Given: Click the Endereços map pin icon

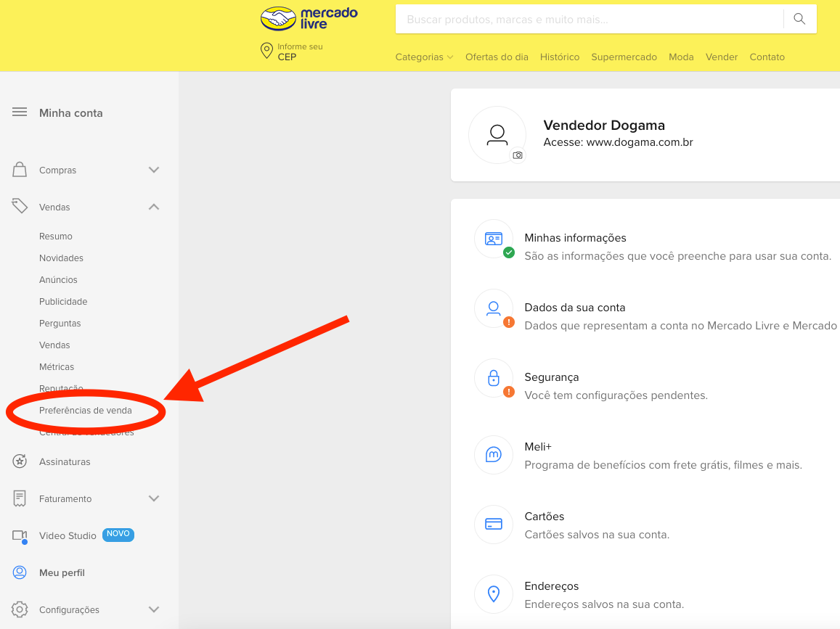Looking at the screenshot, I should point(494,593).
